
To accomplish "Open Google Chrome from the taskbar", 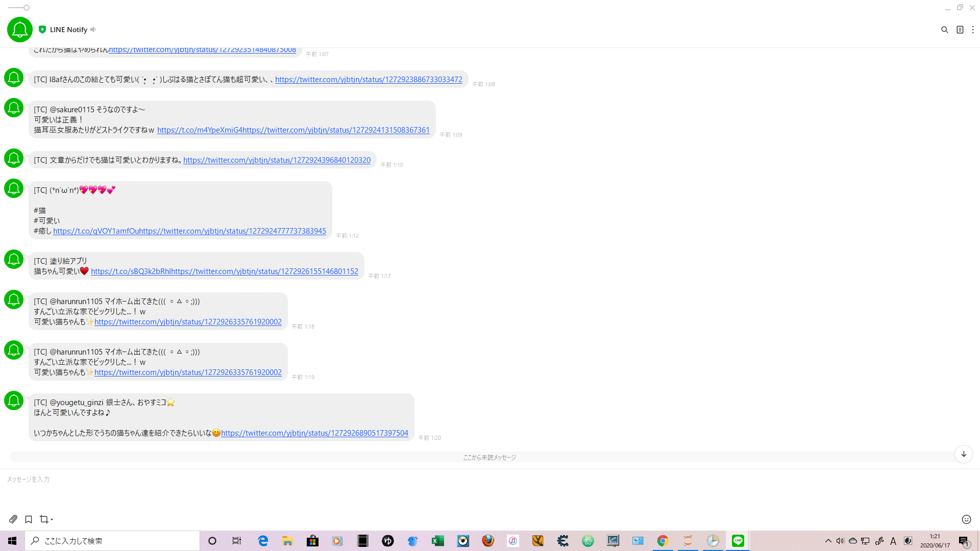I will [x=663, y=541].
